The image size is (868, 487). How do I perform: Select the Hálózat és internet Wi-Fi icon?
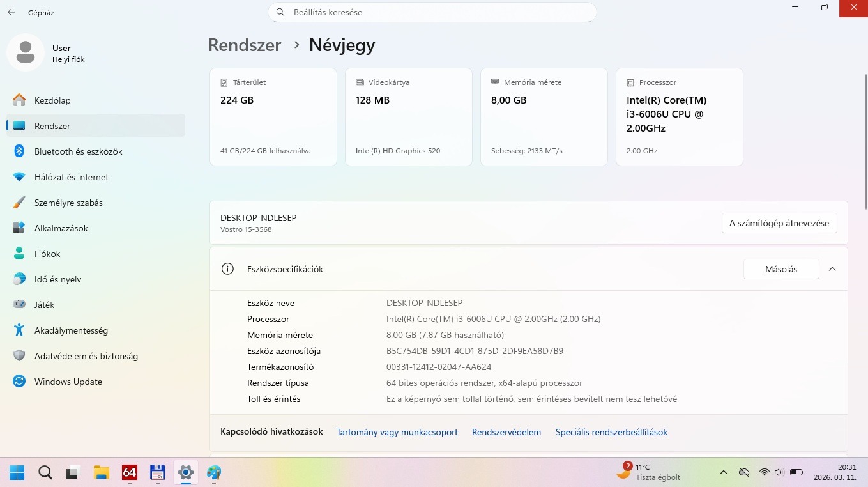[x=19, y=177]
